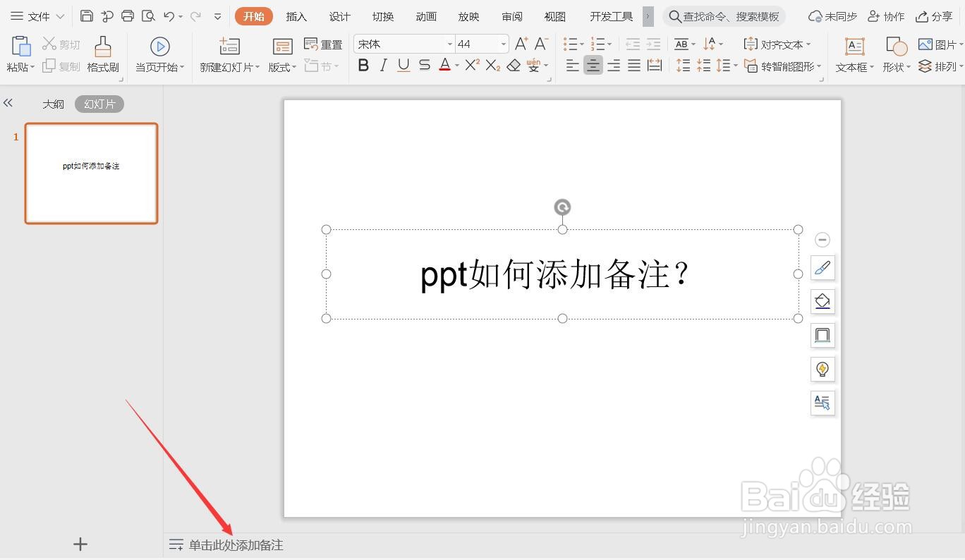
Task: Clear formatting with the eraser icon
Action: pos(514,66)
